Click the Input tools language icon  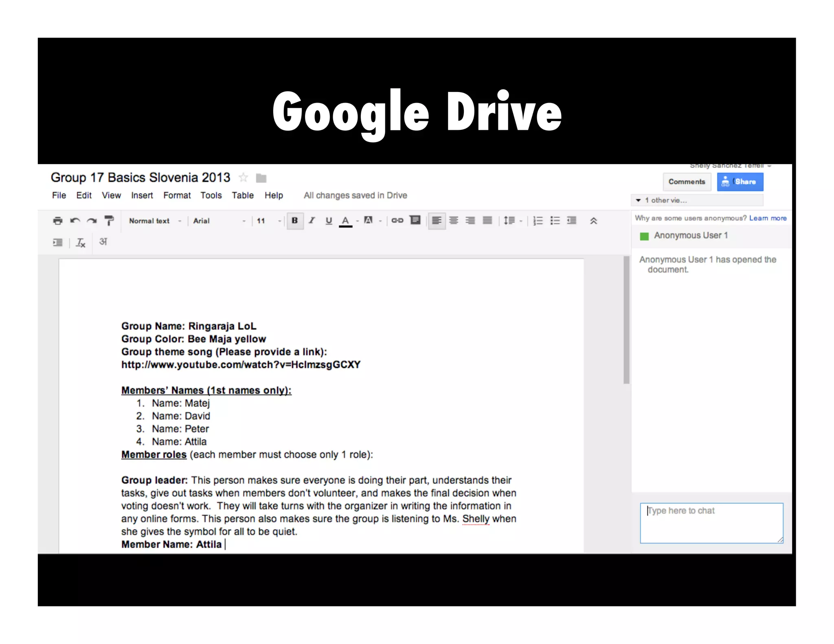coord(103,242)
